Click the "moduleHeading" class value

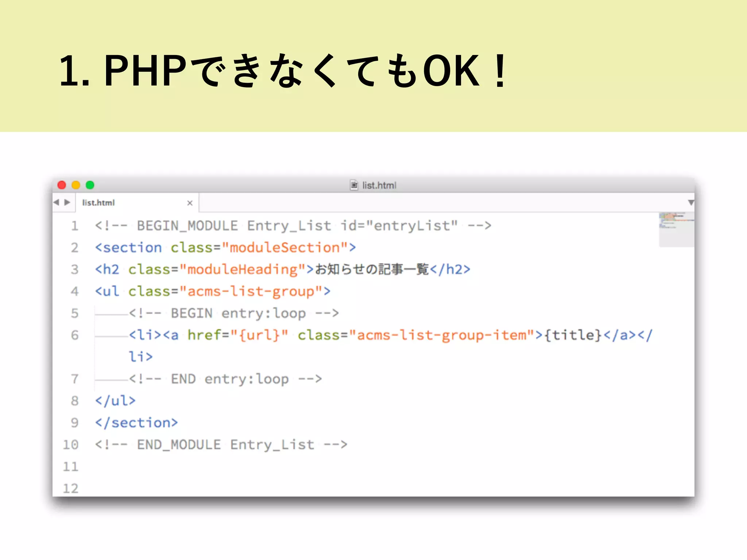click(x=243, y=269)
